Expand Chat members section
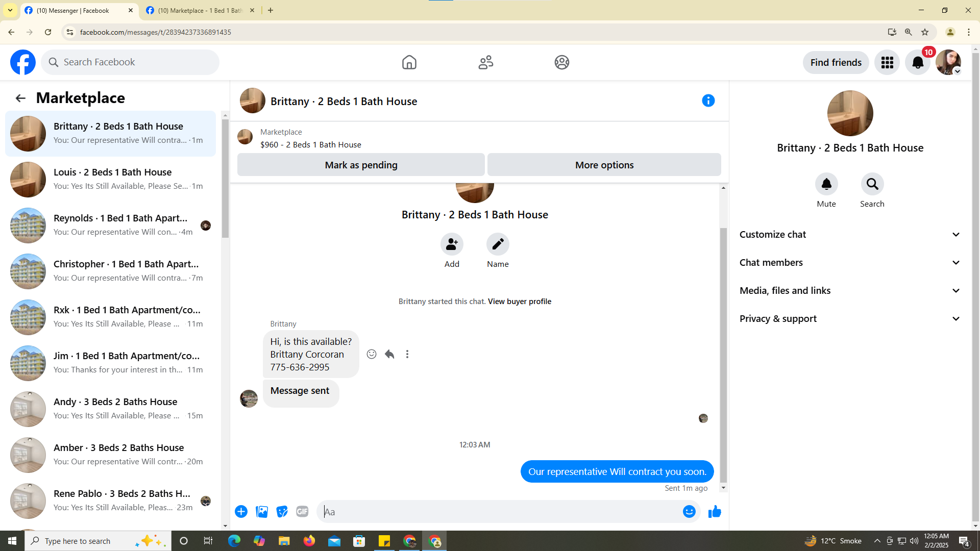 pos(850,263)
